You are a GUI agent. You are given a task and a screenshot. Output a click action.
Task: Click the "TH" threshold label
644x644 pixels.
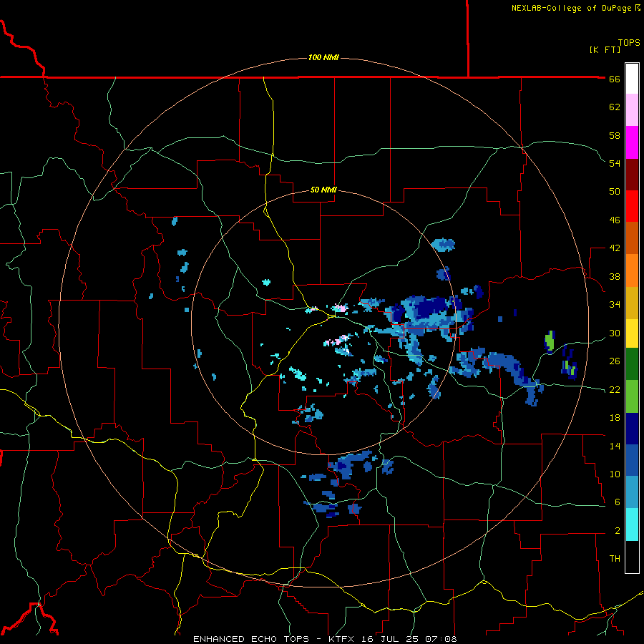615,558
